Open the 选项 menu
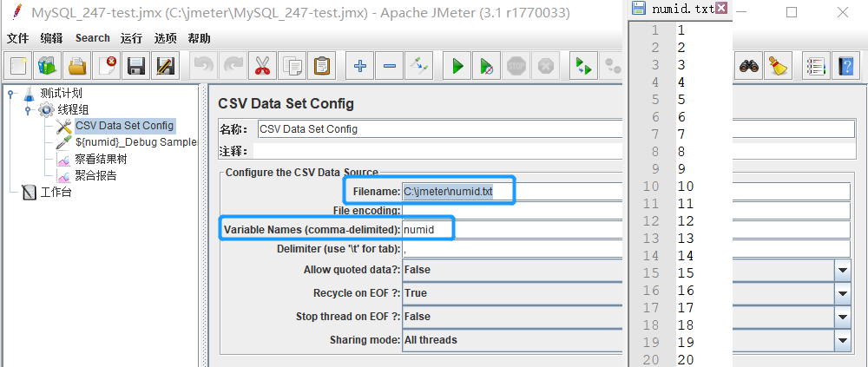This screenshot has width=868, height=367. tap(166, 38)
